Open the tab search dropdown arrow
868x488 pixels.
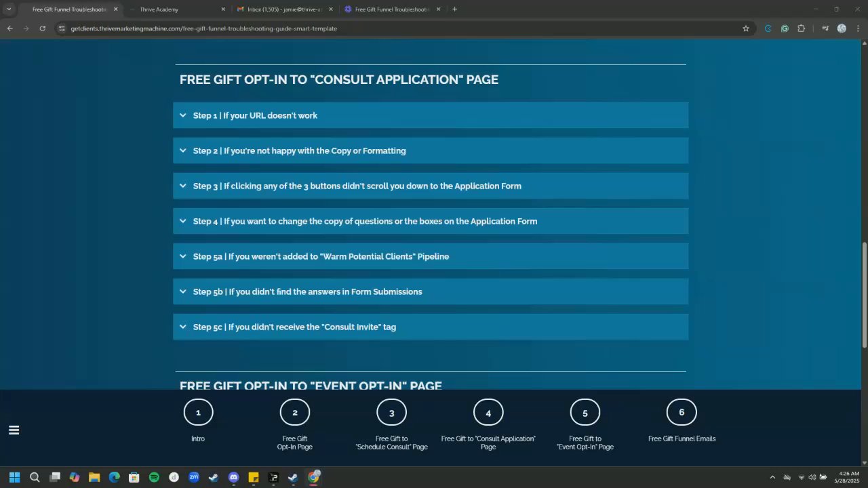(9, 9)
